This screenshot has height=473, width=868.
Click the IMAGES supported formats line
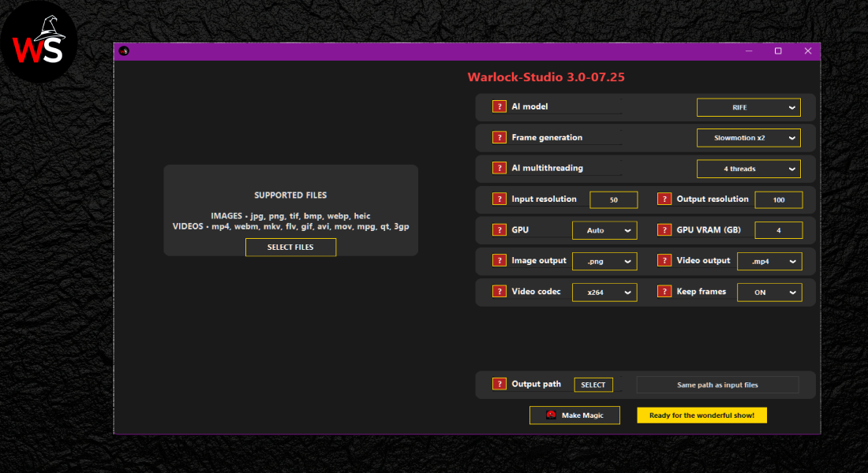pos(290,216)
